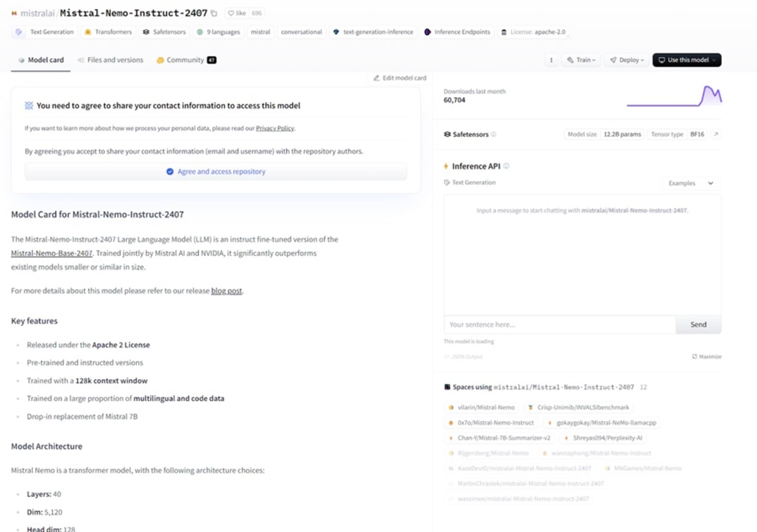Open the 9 languages tag

pos(218,32)
